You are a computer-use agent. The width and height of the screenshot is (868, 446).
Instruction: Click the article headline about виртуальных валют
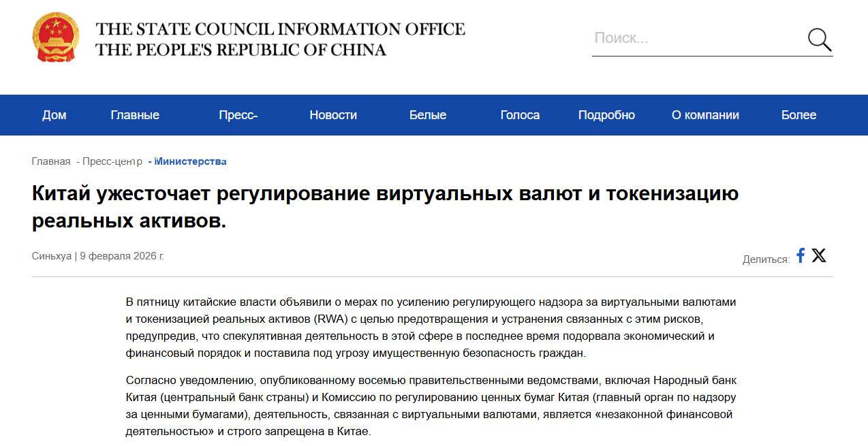click(386, 206)
